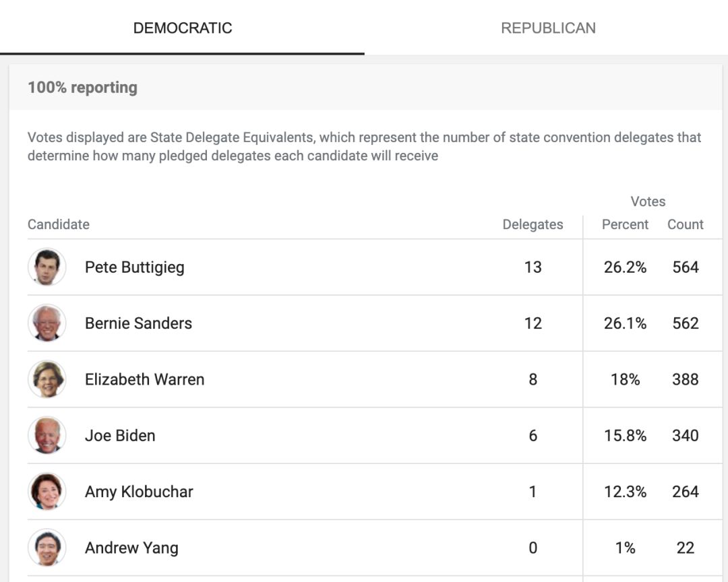
Task: Click the Candidate column header
Action: [x=59, y=224]
